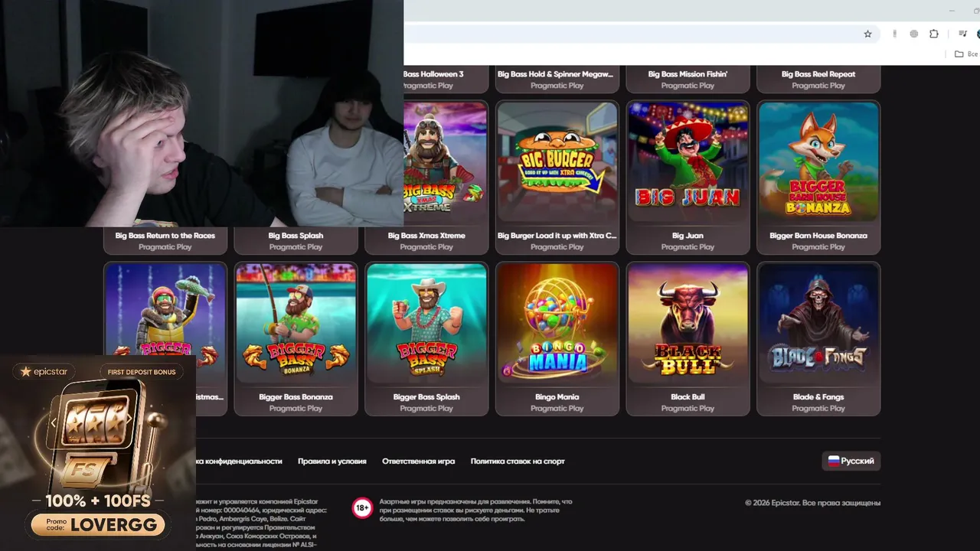The image size is (980, 551).
Task: Open the Big Burger game thumbnail
Action: (x=557, y=162)
